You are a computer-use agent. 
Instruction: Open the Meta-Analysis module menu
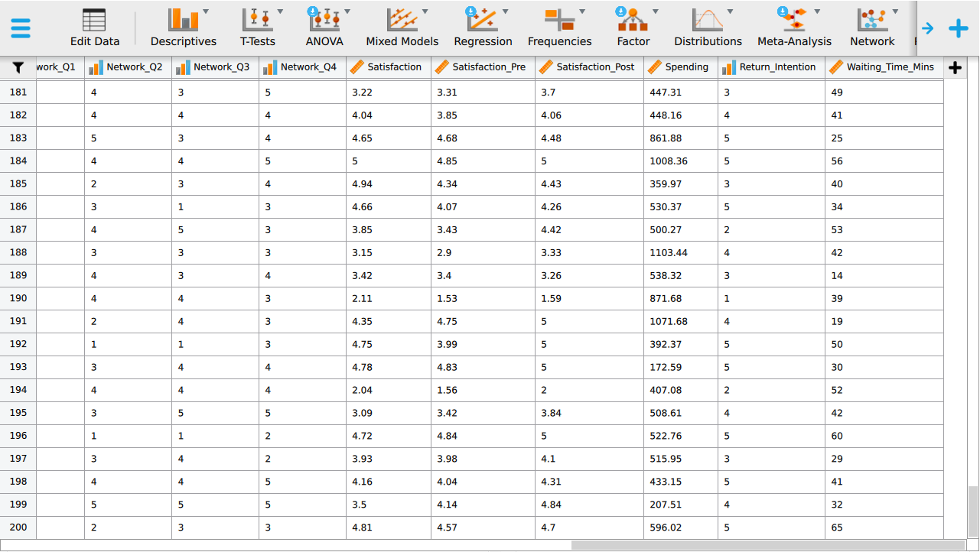click(x=794, y=28)
